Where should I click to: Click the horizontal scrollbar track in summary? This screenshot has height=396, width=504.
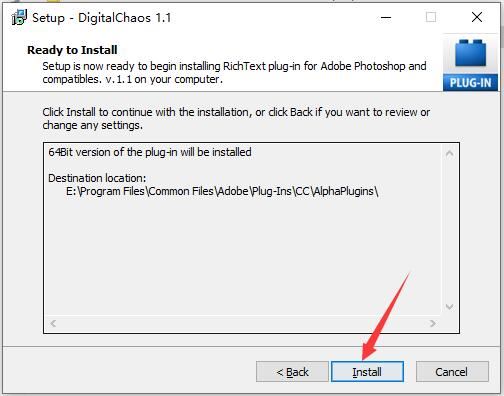click(243, 323)
